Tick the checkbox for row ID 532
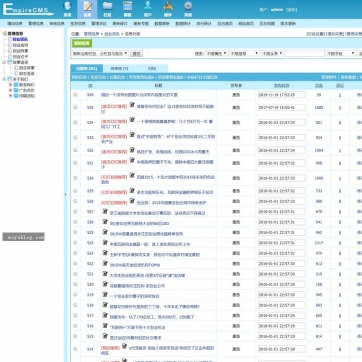The image size is (362, 362). [75, 150]
